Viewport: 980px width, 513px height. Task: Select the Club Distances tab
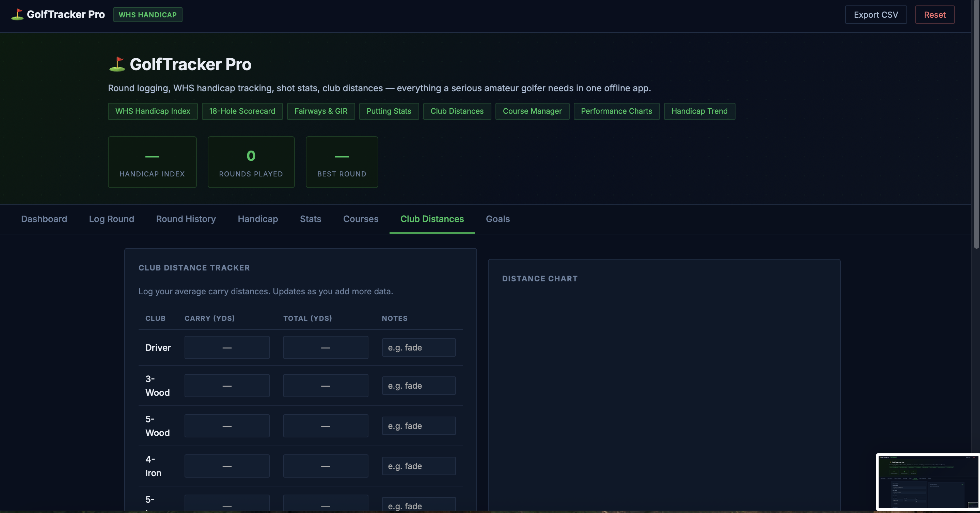point(432,219)
